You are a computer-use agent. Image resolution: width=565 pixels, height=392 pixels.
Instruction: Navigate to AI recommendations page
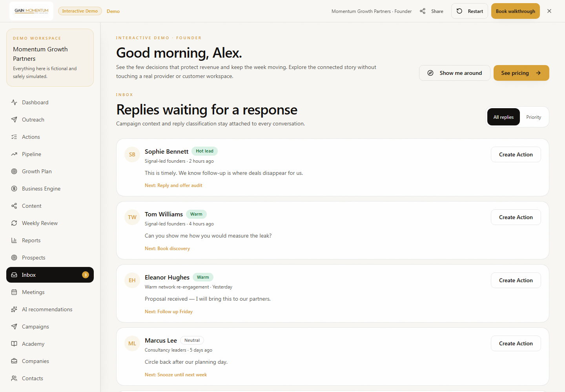pyautogui.click(x=50, y=309)
